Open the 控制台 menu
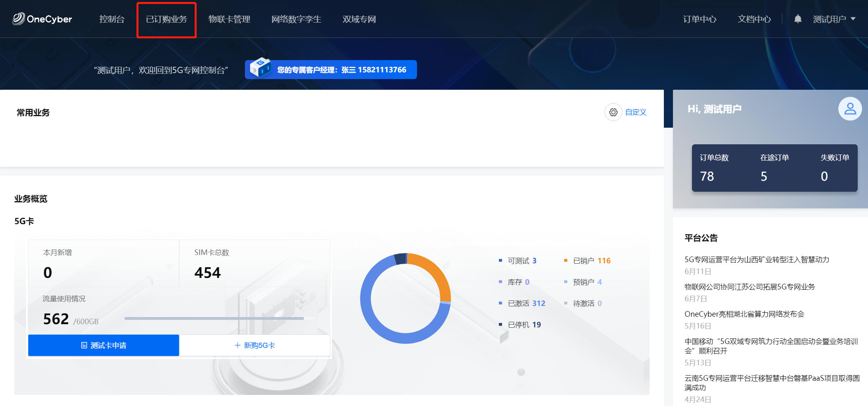Viewport: 868px width, 406px height. pos(112,19)
